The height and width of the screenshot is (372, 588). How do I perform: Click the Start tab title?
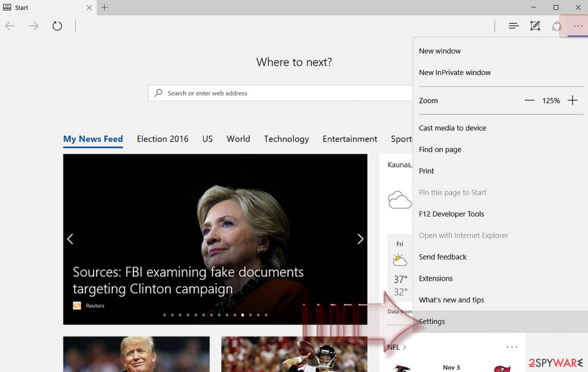22,8
